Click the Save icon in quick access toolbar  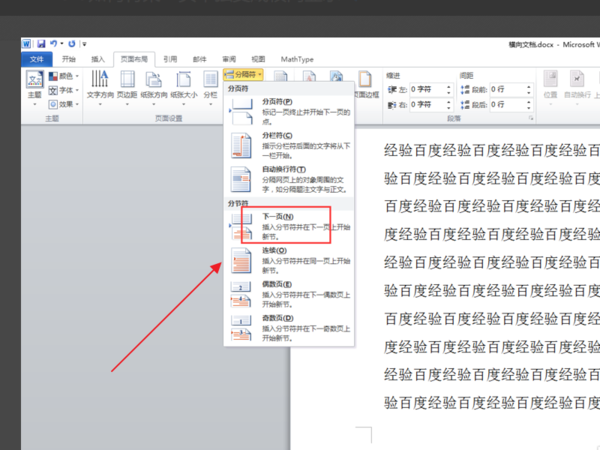point(41,44)
